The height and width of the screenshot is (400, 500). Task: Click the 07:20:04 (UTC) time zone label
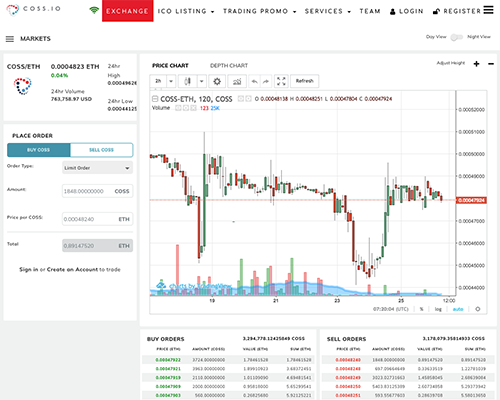pyautogui.click(x=391, y=309)
